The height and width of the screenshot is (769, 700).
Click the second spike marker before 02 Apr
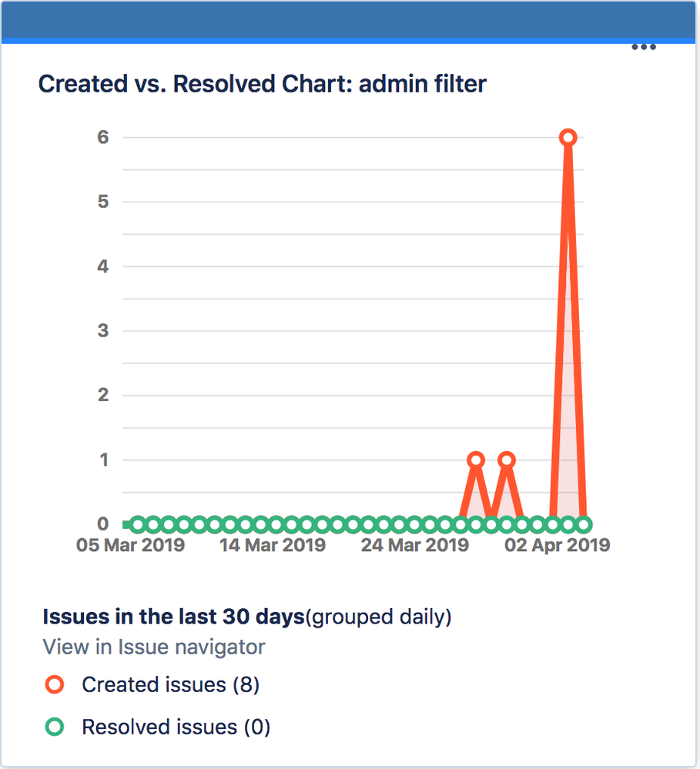[507, 460]
